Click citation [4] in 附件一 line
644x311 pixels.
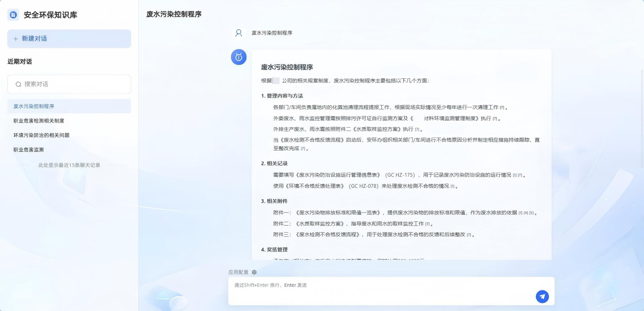point(525,213)
